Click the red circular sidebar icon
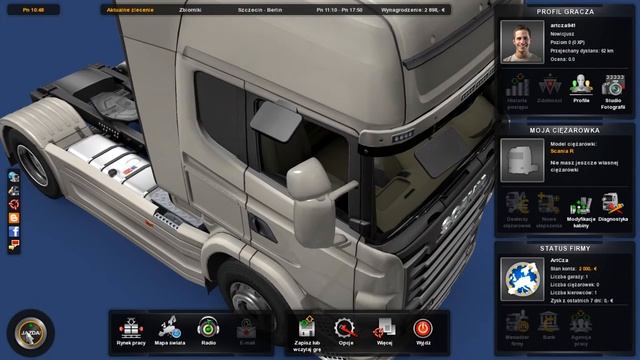The height and width of the screenshot is (360, 640). [x=14, y=204]
